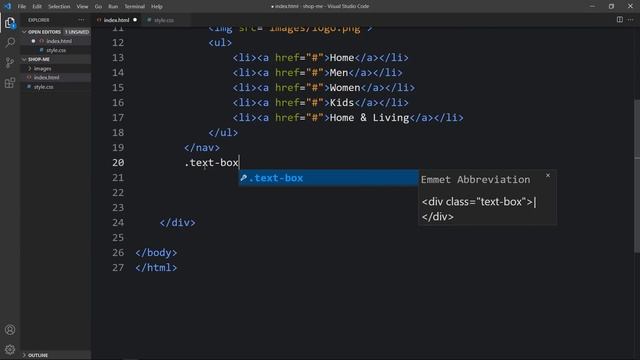The width and height of the screenshot is (640, 360).
Task: Open the Selection menu
Action: tap(59, 6)
